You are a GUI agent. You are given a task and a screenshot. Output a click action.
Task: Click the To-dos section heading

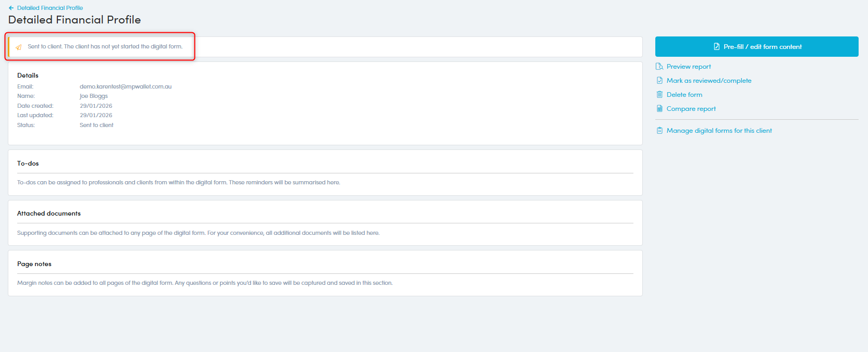(x=28, y=164)
